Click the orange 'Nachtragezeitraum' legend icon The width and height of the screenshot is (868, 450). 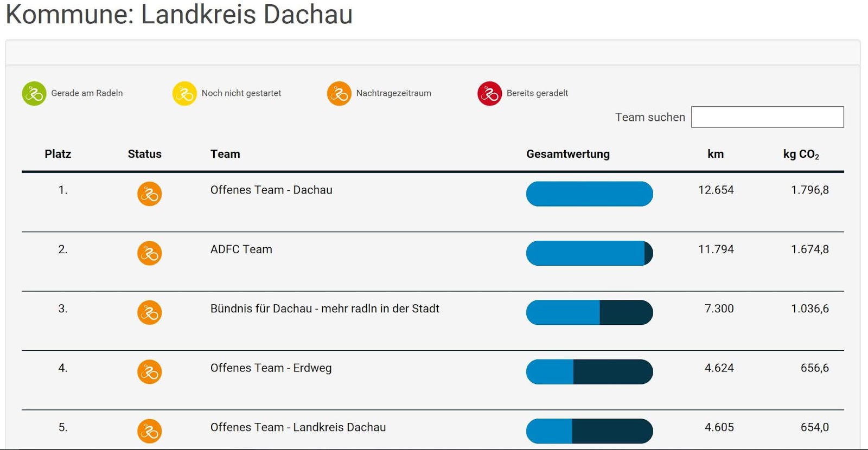[x=339, y=94]
